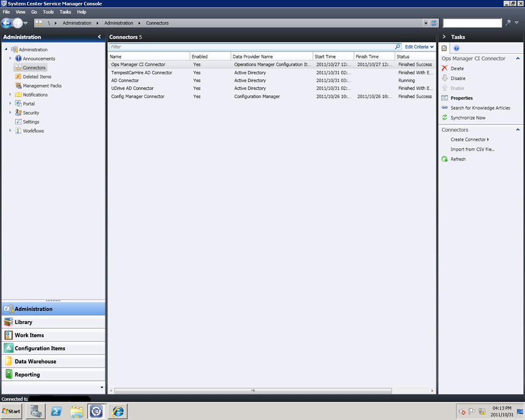Open Properties for the selected connector
This screenshot has width=525, height=420.
pyautogui.click(x=462, y=98)
